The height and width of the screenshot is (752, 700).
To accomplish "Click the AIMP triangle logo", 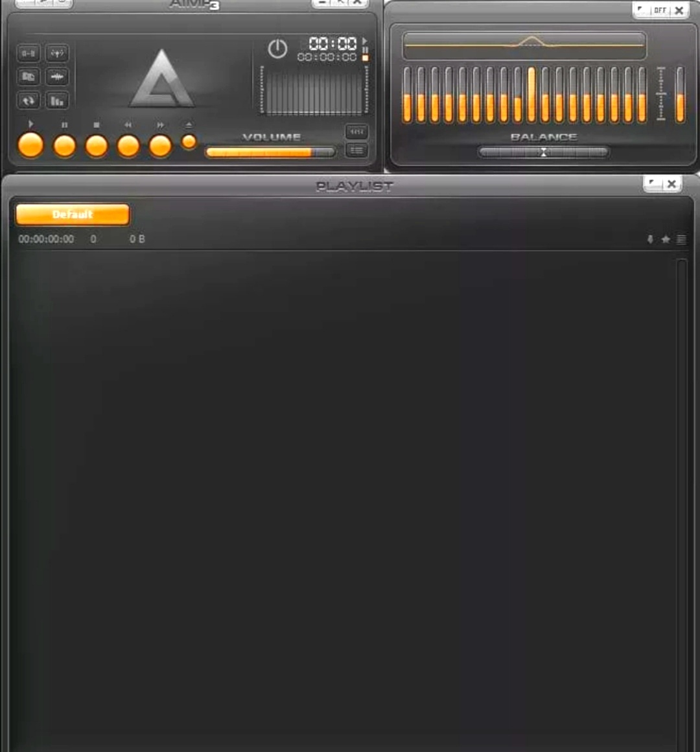I will coord(161,78).
